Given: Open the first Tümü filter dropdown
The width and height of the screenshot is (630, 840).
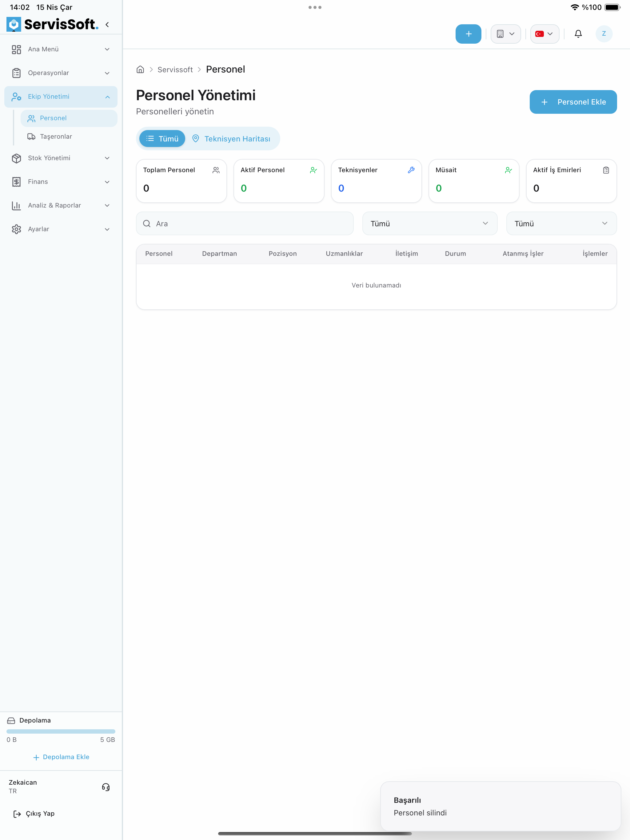Looking at the screenshot, I should (x=429, y=223).
